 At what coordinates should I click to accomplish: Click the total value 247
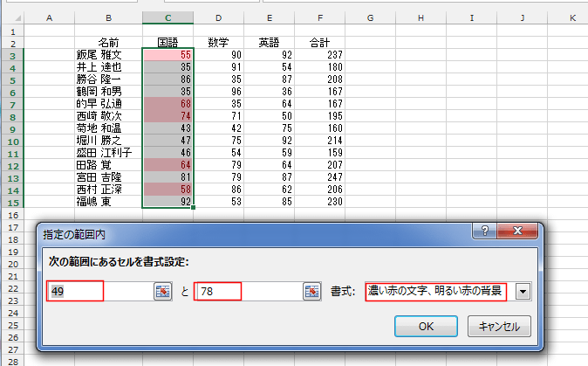[x=320, y=177]
